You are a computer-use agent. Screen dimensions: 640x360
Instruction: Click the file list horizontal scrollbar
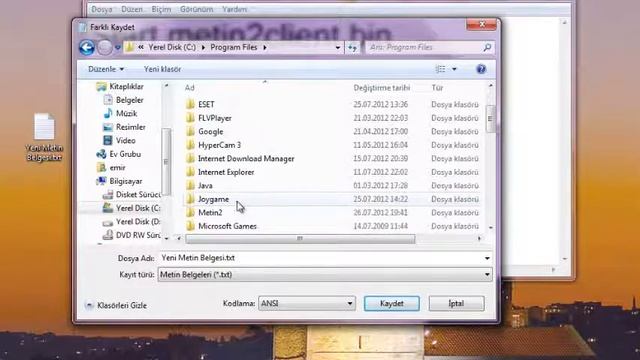(300, 238)
